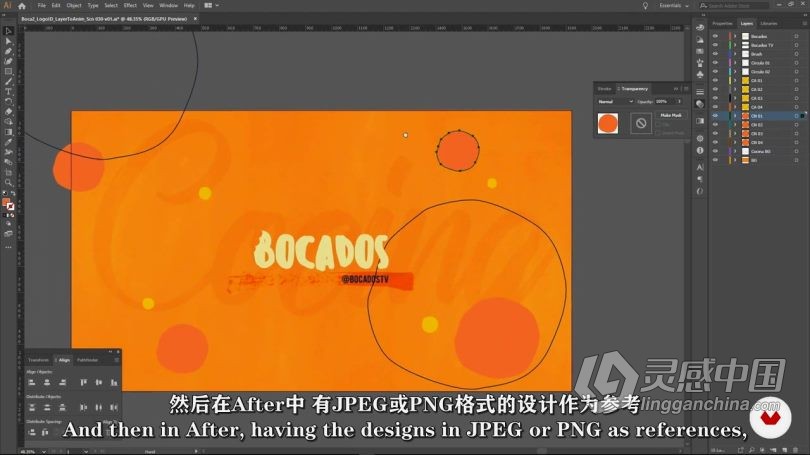Select the Zoom magnifier tool
This screenshot has height=455, width=810.
point(8,182)
